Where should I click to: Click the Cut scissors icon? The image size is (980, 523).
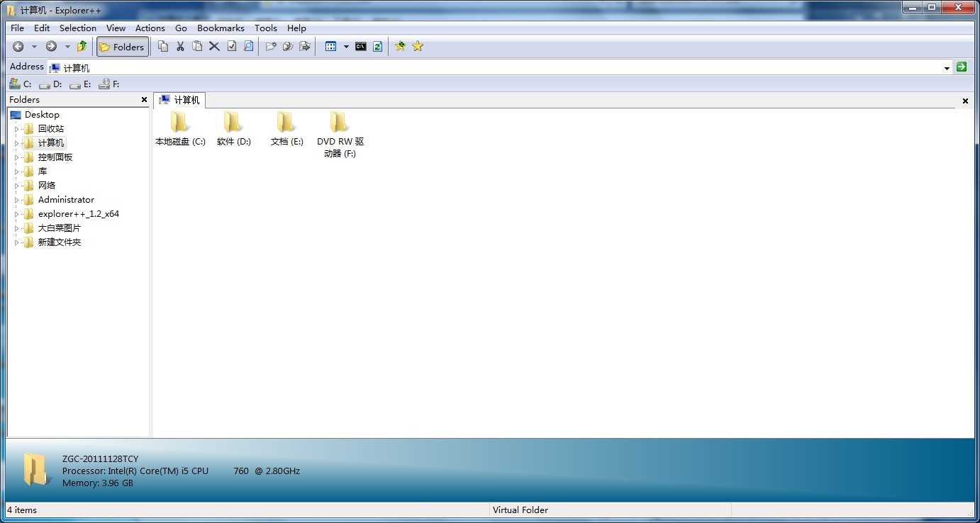pos(180,47)
